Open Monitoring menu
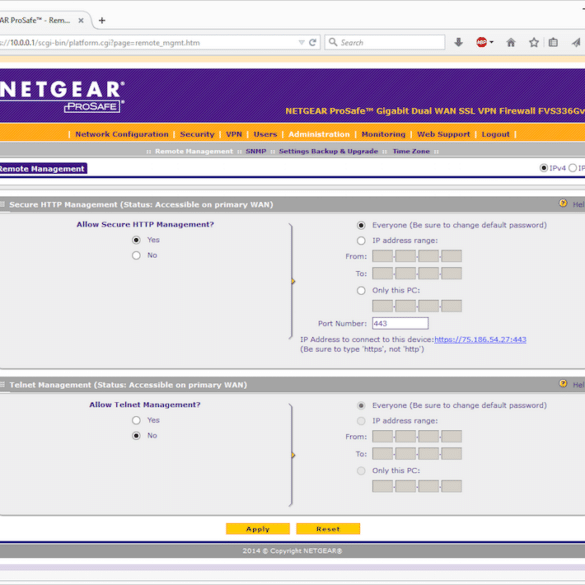 click(383, 134)
